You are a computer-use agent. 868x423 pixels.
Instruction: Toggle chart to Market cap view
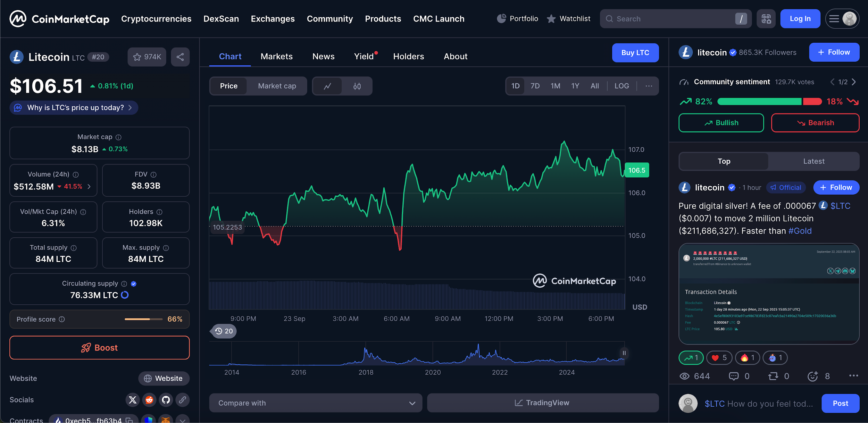[x=277, y=86]
